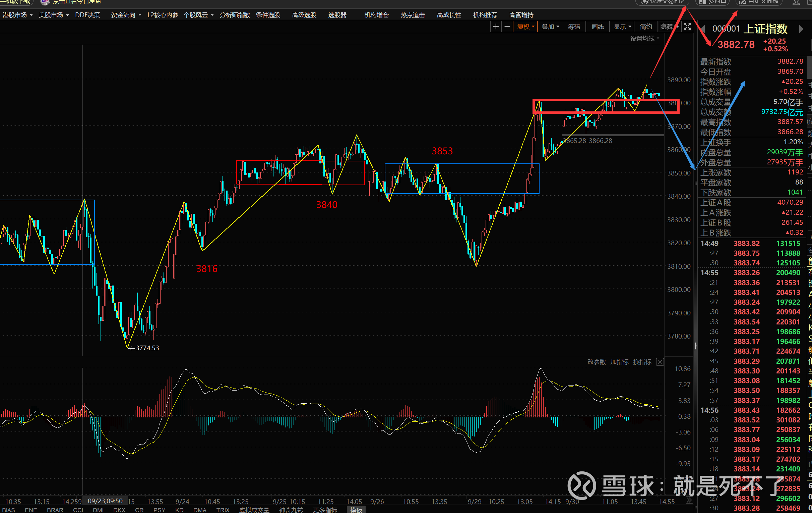This screenshot has width=812, height=513.
Task: Click the zoom in plus icon
Action: 496,27
